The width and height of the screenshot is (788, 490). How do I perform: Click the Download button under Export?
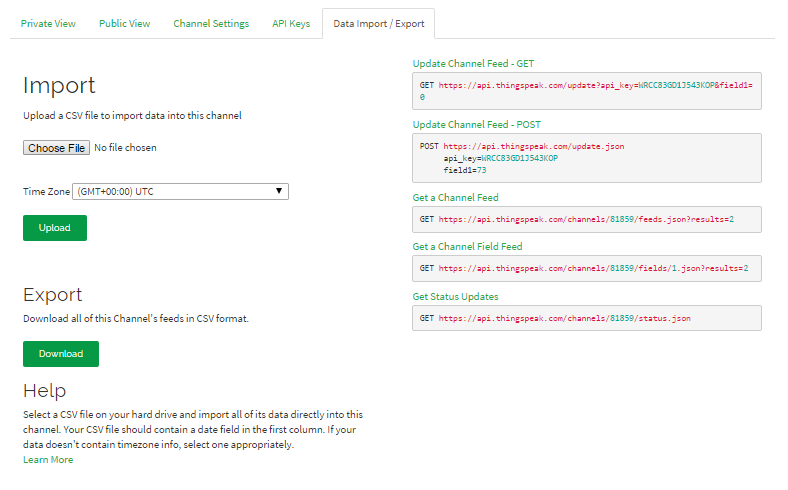(x=61, y=354)
